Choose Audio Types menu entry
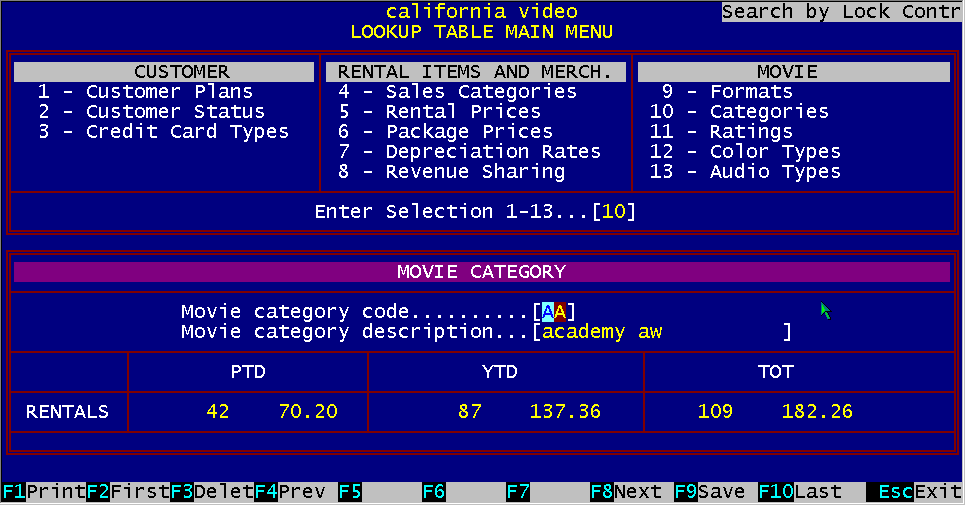 744,172
